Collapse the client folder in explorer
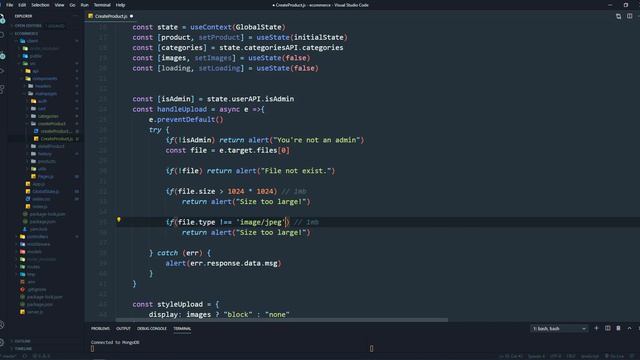Image resolution: width=640 pixels, height=360 pixels. (x=32, y=41)
